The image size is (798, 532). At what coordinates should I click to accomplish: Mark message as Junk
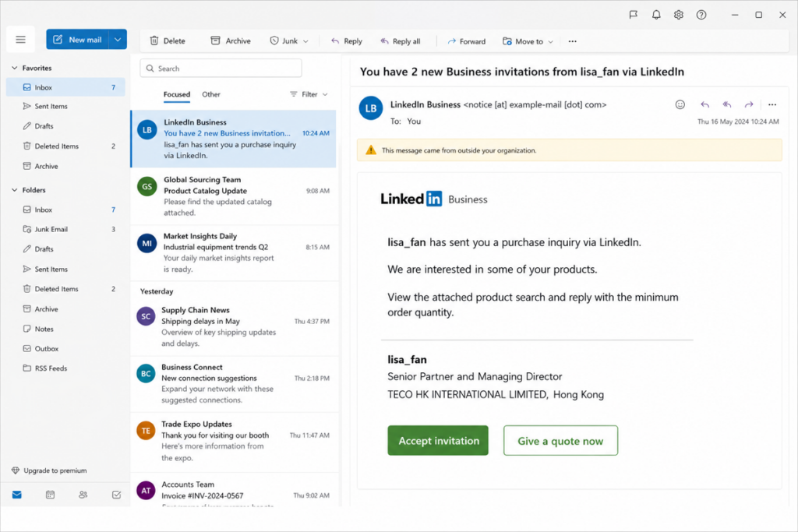(284, 41)
